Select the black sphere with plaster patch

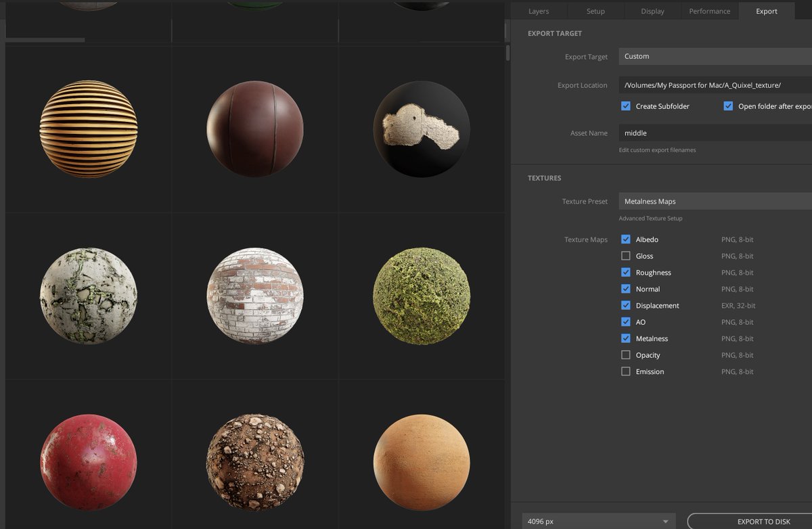pyautogui.click(x=422, y=129)
